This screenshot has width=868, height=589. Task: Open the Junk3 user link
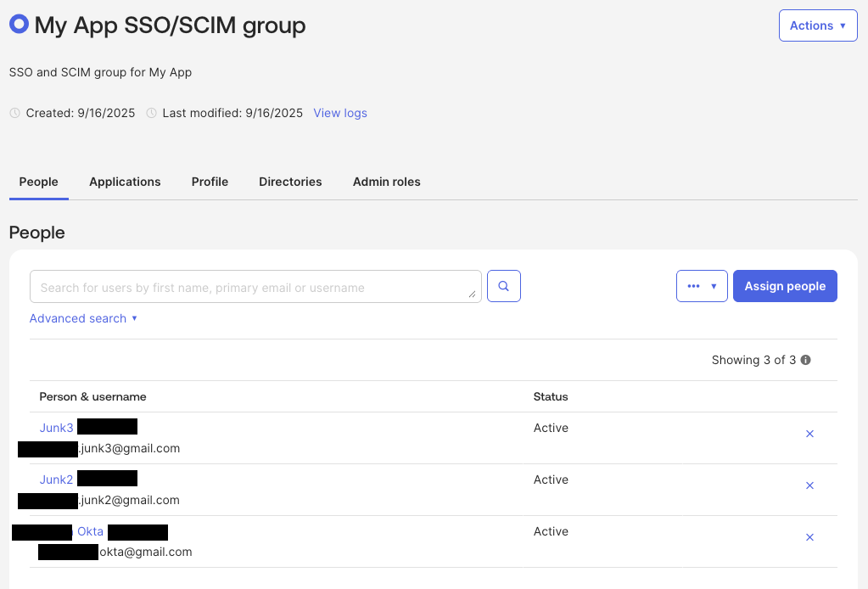[x=57, y=428]
